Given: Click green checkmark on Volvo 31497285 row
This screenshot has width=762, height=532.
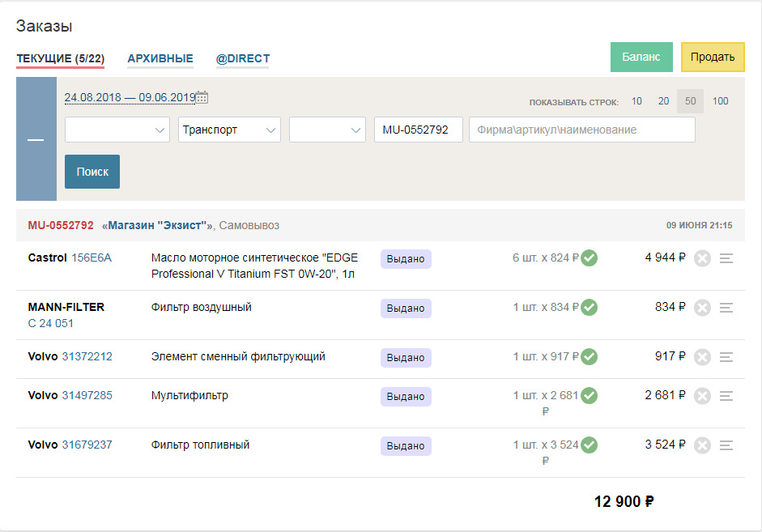Looking at the screenshot, I should [x=590, y=396].
